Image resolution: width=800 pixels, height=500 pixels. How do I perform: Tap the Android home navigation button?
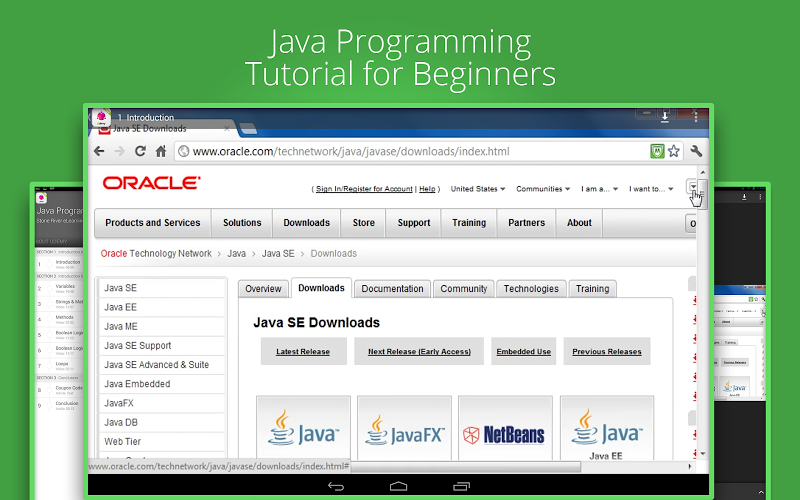coord(398,486)
